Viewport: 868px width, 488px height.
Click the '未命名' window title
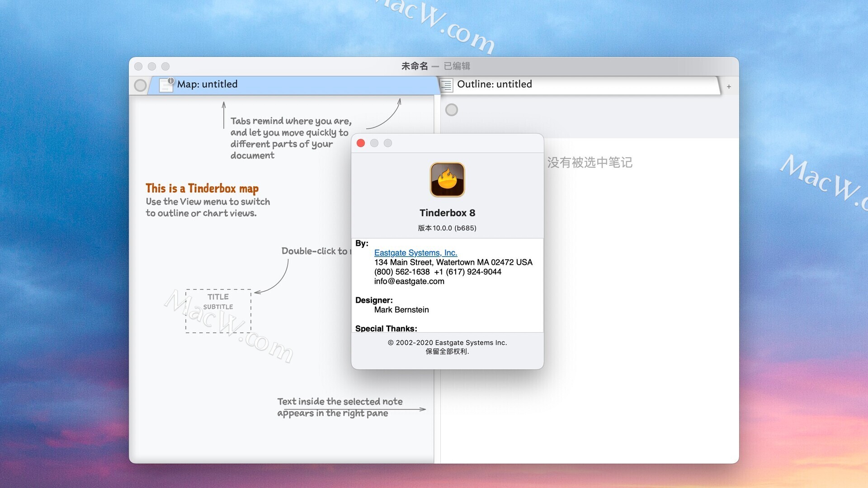(x=415, y=66)
